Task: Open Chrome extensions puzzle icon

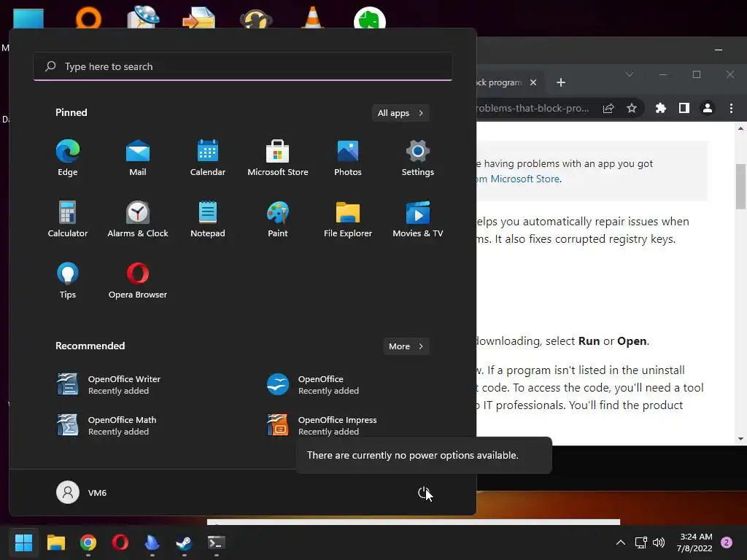Action: point(660,108)
